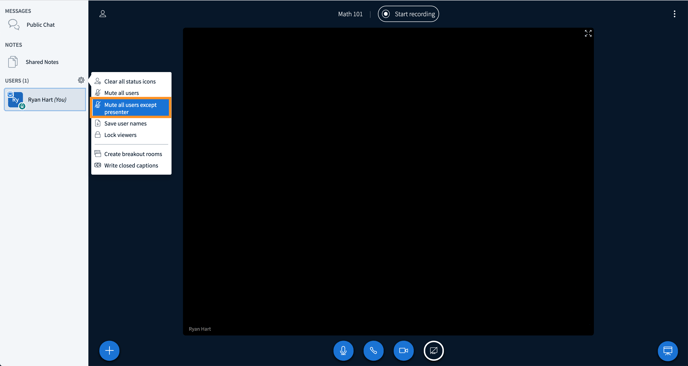Click Ryan Hart's avatar icon
Viewport: 688px width, 366px height.
tap(16, 100)
